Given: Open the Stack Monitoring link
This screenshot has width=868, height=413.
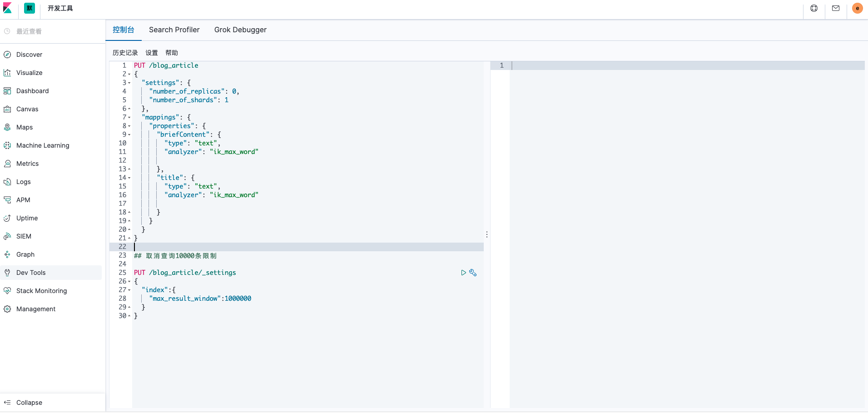Looking at the screenshot, I should tap(41, 291).
